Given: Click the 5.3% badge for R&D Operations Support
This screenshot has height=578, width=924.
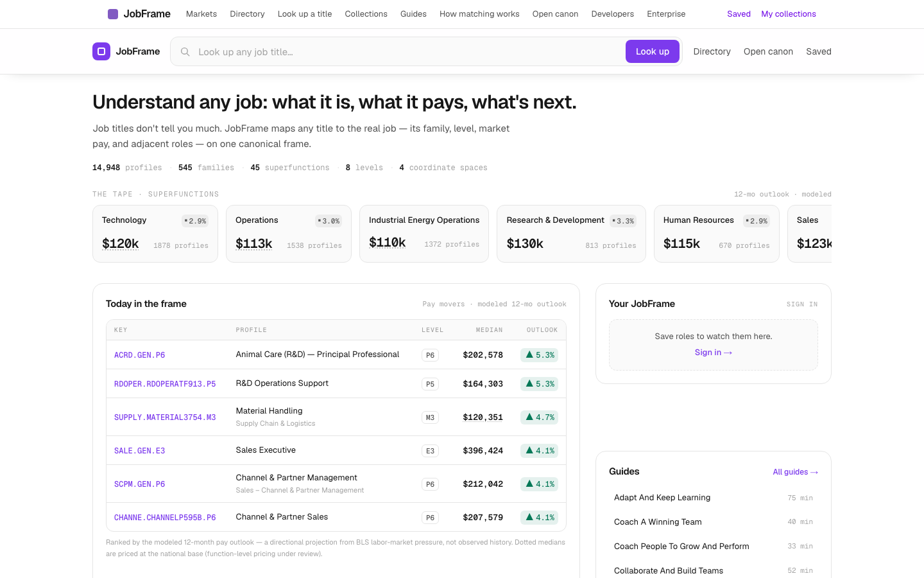Looking at the screenshot, I should (x=539, y=384).
